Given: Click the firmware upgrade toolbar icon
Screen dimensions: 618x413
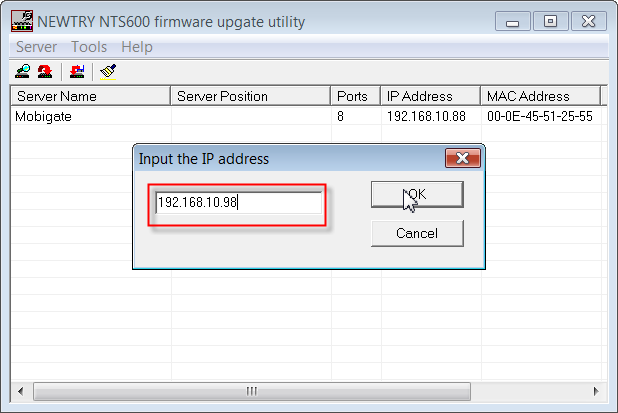Looking at the screenshot, I should click(x=77, y=71).
